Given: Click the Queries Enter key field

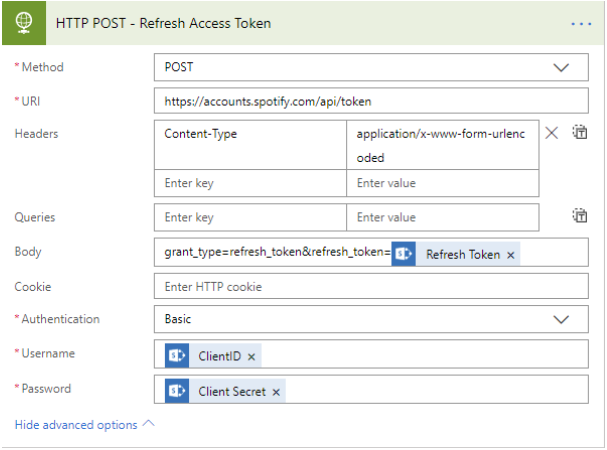Looking at the screenshot, I should tap(250, 217).
